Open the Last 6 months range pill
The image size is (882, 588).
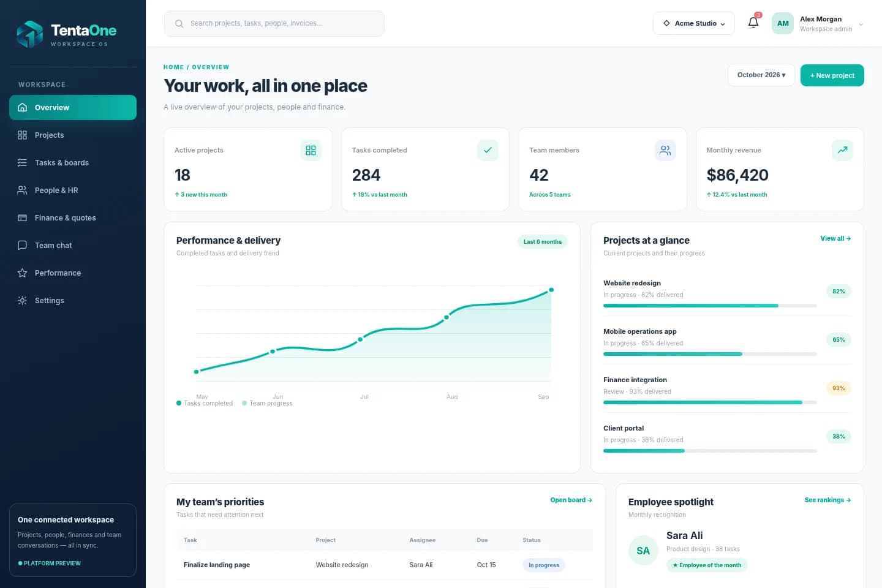(543, 241)
